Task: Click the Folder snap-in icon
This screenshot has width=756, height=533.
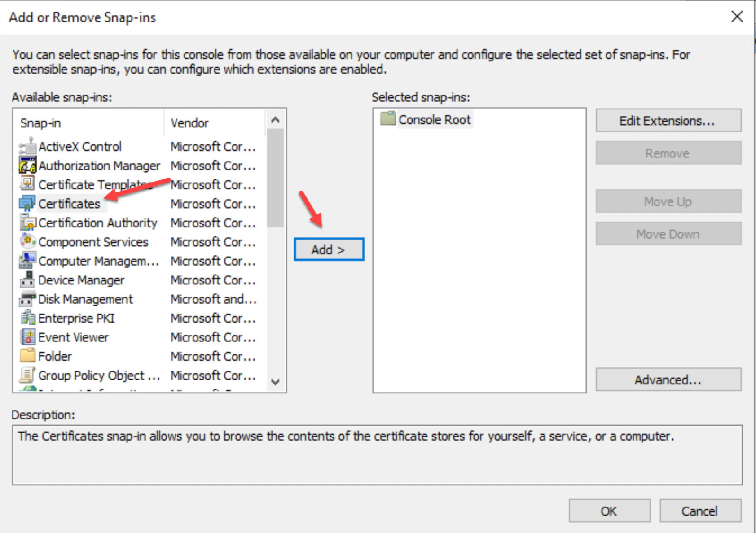Action: click(x=27, y=356)
